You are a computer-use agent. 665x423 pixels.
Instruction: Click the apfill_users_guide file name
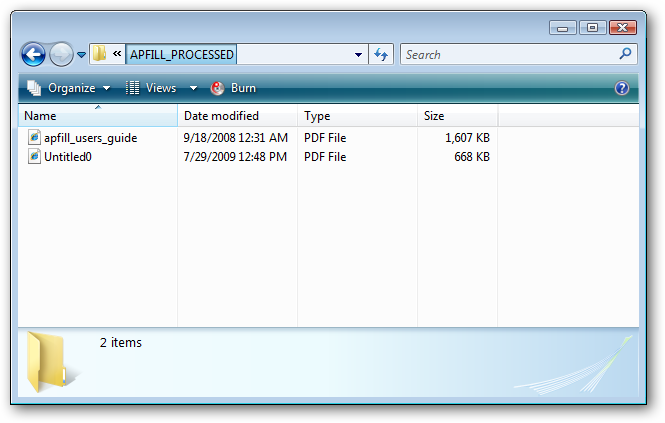click(x=91, y=138)
